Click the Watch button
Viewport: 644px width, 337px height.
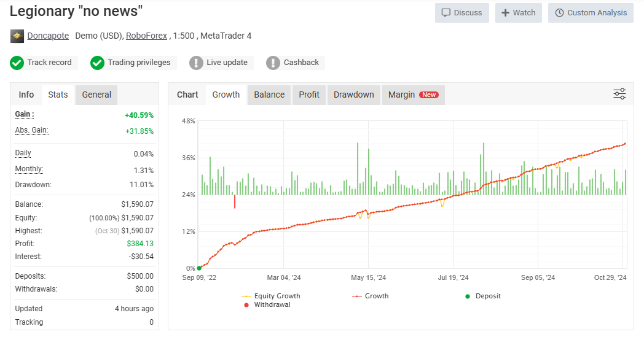point(518,13)
